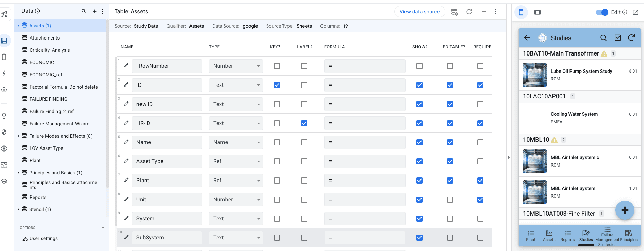Go back in the Studies preview
Image resolution: width=644 pixels, height=251 pixels.
[x=527, y=38]
